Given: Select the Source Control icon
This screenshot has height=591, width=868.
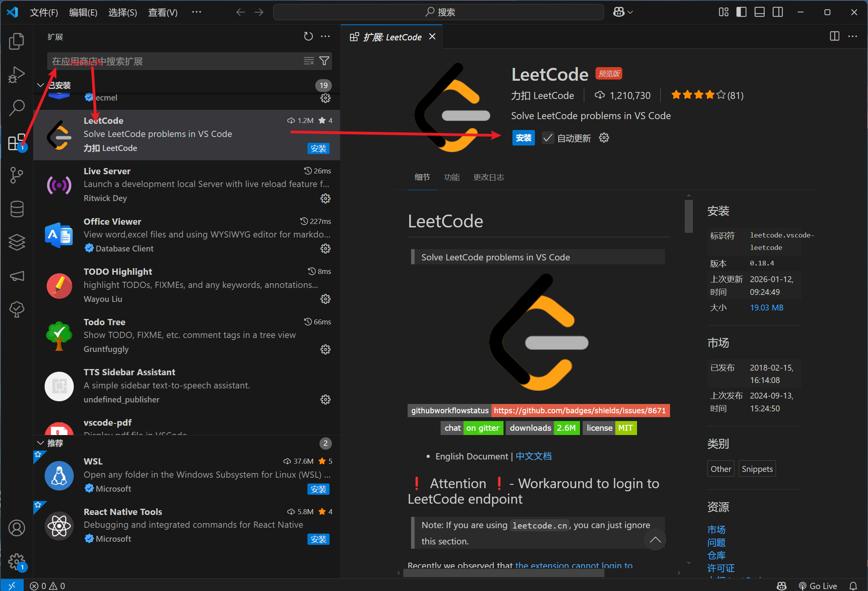Looking at the screenshot, I should [x=16, y=175].
